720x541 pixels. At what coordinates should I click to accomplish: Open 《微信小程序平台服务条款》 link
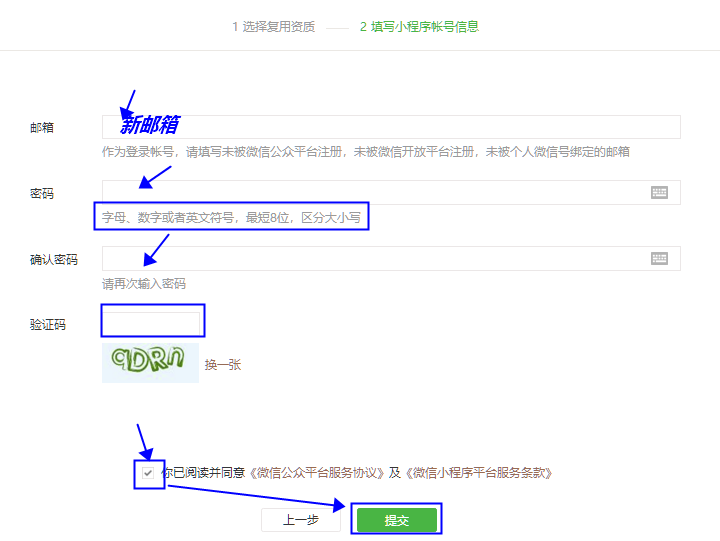(x=478, y=473)
